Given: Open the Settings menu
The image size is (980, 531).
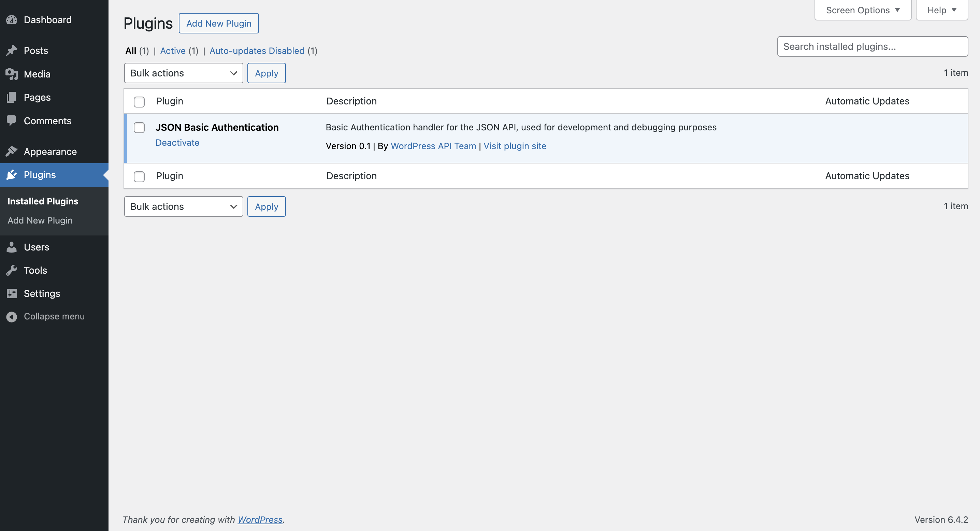Looking at the screenshot, I should point(54,293).
